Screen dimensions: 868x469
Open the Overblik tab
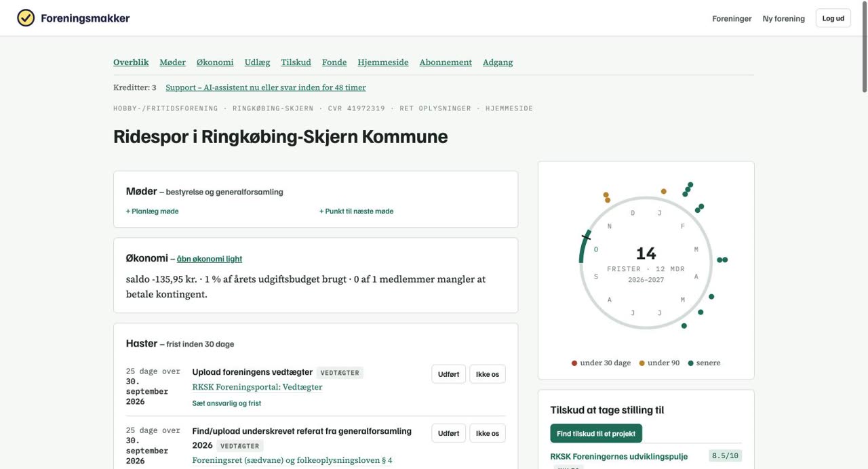[131, 62]
